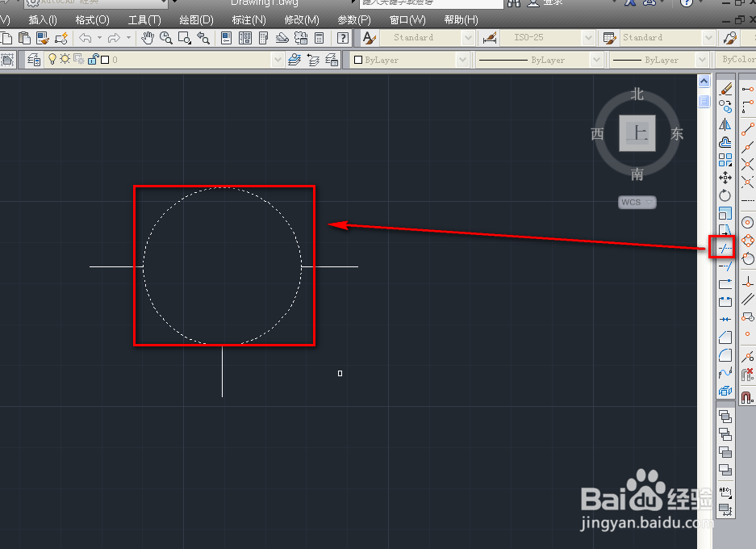Toggle Snap to Endpoint object snap
This screenshot has width=756, height=549.
coord(747,129)
